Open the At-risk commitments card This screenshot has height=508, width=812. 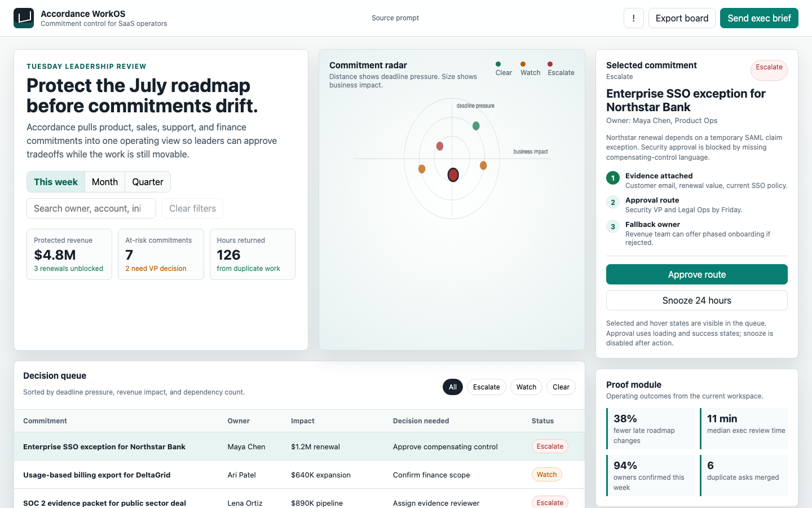(x=161, y=254)
